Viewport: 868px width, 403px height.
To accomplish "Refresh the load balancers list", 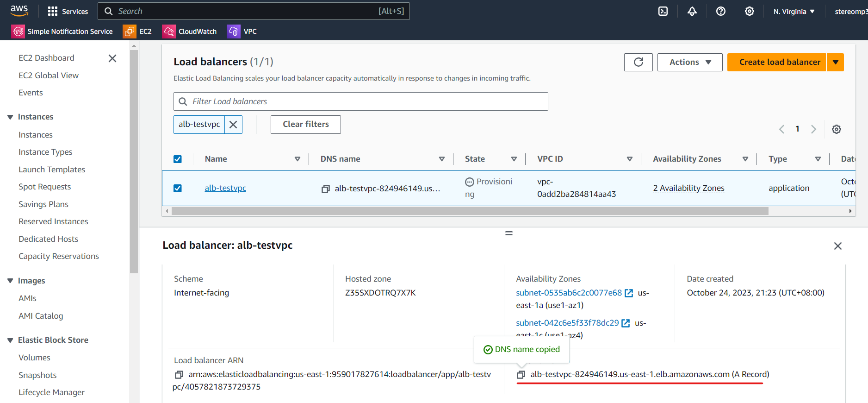I will [638, 62].
